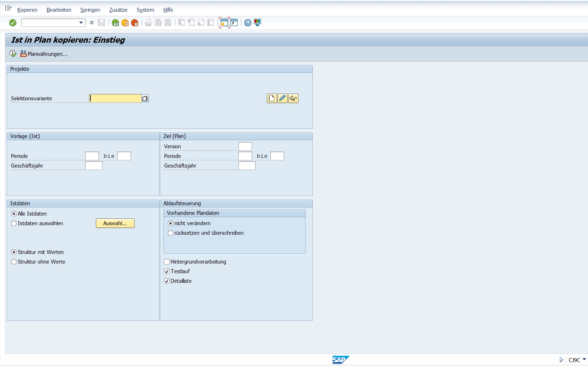Click the red Cancel icon
This screenshot has height=366, width=588.
[135, 23]
